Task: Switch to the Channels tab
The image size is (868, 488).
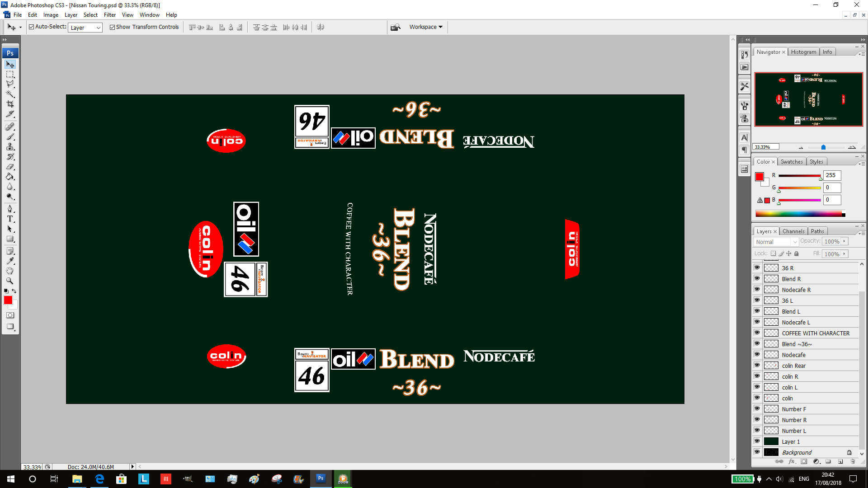Action: tap(793, 231)
